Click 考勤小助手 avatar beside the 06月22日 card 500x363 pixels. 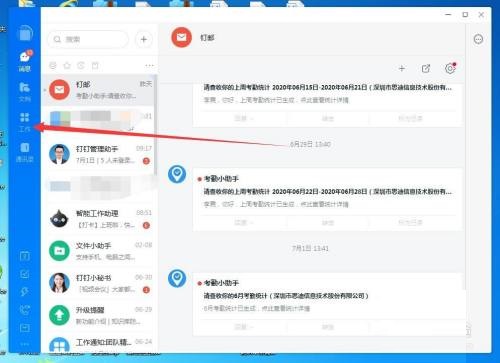pos(177,174)
